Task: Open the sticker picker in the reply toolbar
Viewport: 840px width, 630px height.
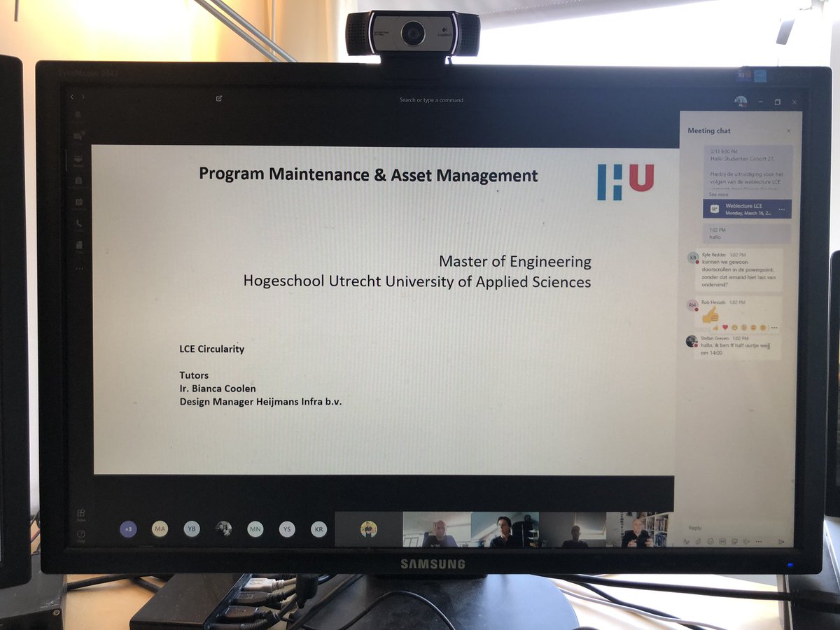Action: coord(735,541)
